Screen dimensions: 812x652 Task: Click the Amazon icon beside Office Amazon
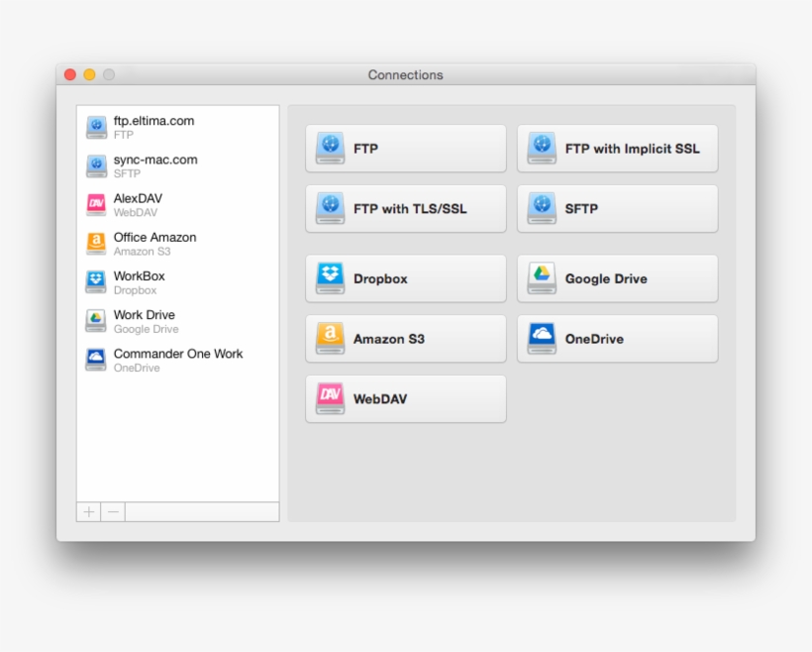pyautogui.click(x=96, y=244)
